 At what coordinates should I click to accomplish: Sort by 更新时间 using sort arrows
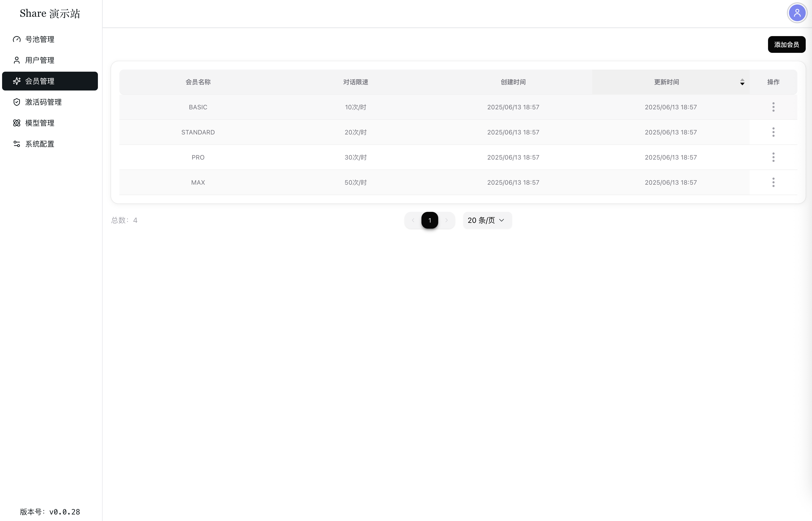tap(742, 82)
